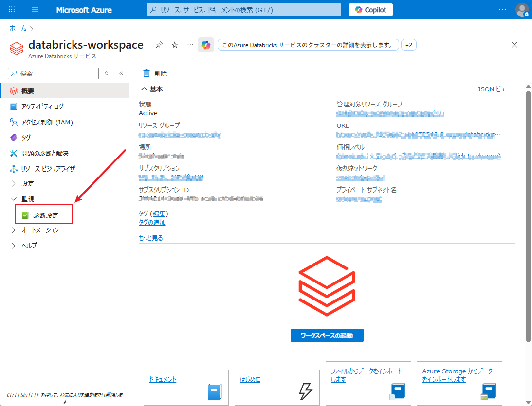Collapse the sidebar with double-chevron icon
The width and height of the screenshot is (532, 406).
(x=121, y=73)
